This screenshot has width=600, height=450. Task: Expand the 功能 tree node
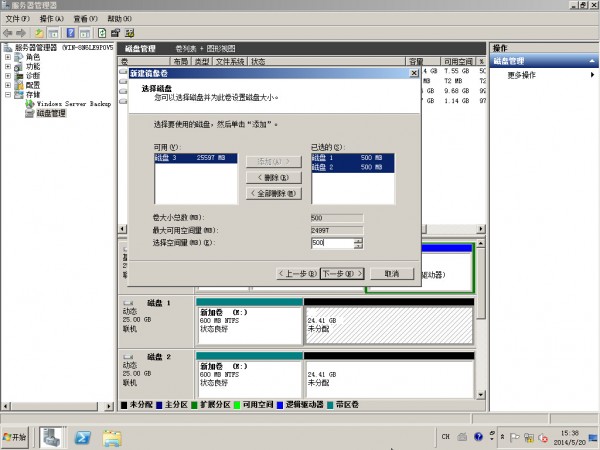(8, 66)
